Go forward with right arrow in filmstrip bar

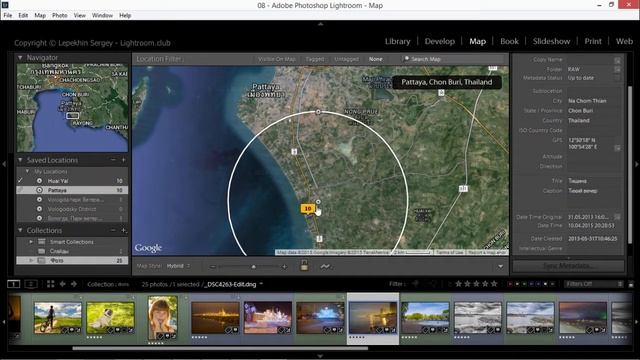coord(74,284)
